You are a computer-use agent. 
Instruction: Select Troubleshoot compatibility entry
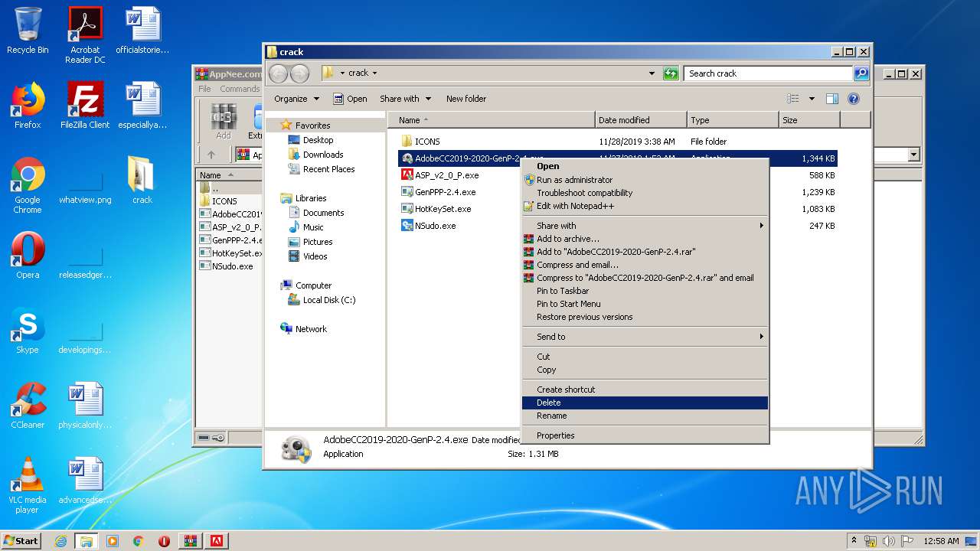click(x=645, y=193)
